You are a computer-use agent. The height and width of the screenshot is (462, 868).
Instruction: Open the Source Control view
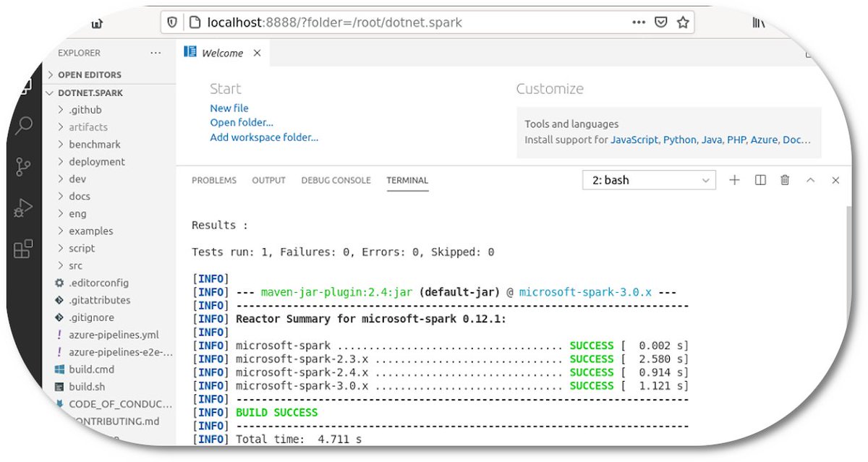tap(23, 167)
